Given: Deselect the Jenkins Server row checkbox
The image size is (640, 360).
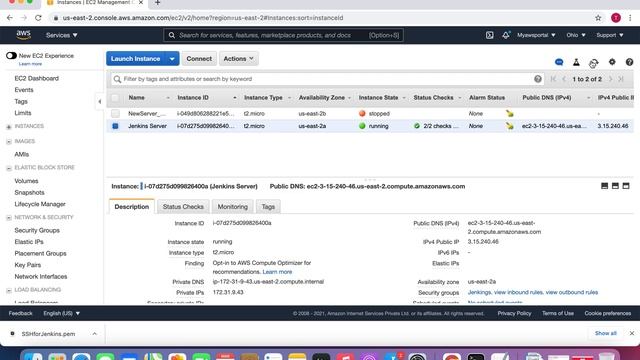Looking at the screenshot, I should click(x=115, y=126).
